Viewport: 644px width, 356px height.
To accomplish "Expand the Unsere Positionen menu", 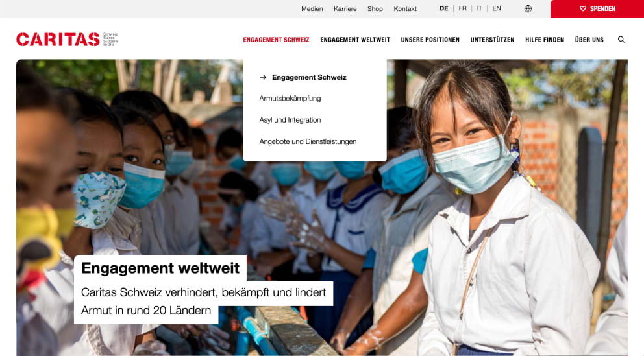I will tap(430, 40).
